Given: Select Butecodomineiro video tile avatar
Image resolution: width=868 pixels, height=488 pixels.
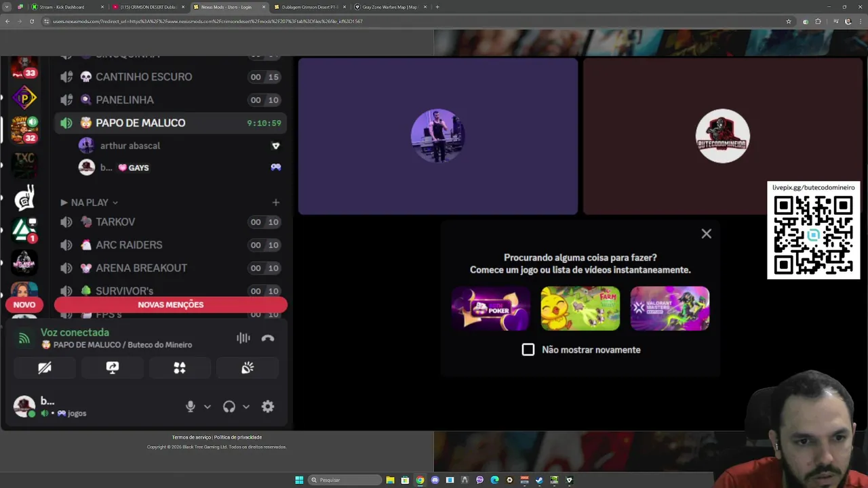Looking at the screenshot, I should click(723, 136).
